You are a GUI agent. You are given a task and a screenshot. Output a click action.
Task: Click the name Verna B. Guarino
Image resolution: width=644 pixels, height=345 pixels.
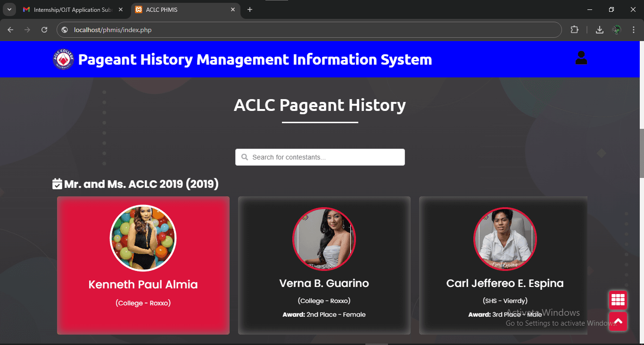click(x=324, y=283)
